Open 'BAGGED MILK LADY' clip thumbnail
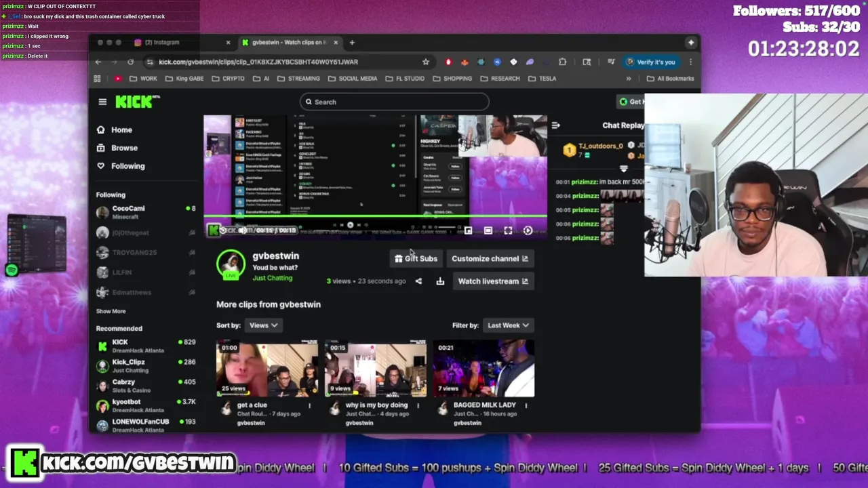Image resolution: width=868 pixels, height=488 pixels. 484,368
